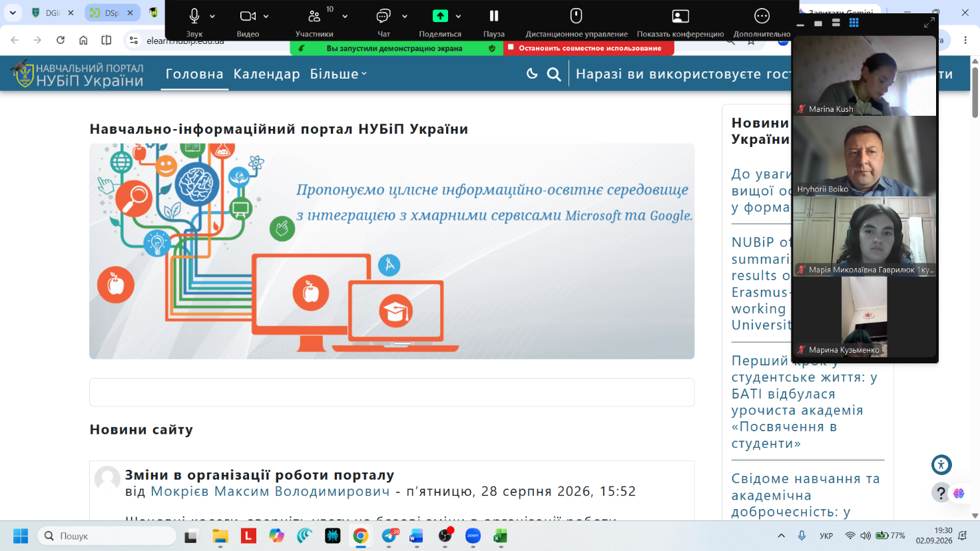
Task: Toggle camera with Видео icon
Action: click(x=248, y=16)
